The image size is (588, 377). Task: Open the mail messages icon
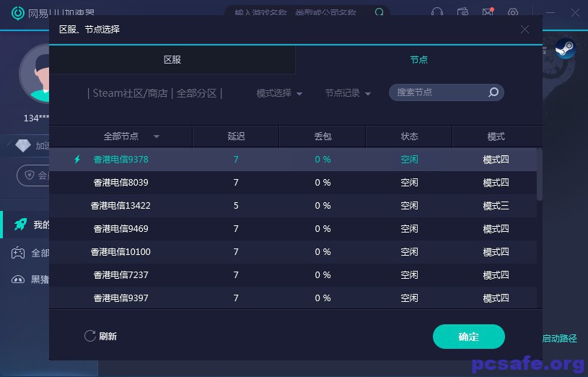pos(488,12)
